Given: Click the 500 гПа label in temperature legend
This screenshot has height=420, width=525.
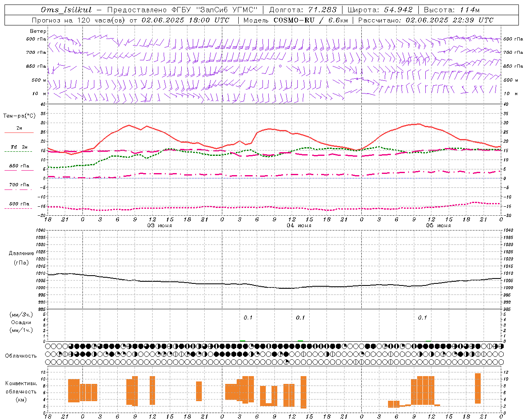Looking at the screenshot, I should pyautogui.click(x=19, y=204).
